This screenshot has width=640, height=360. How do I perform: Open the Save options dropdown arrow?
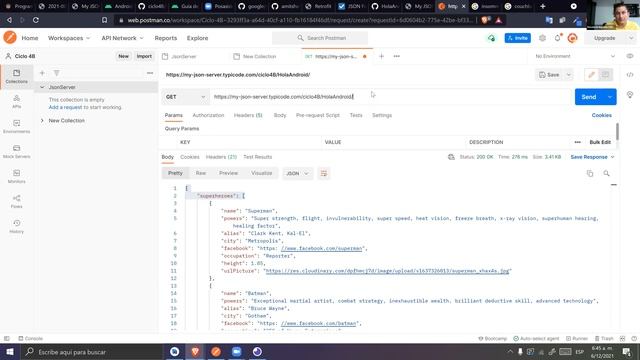pos(568,75)
